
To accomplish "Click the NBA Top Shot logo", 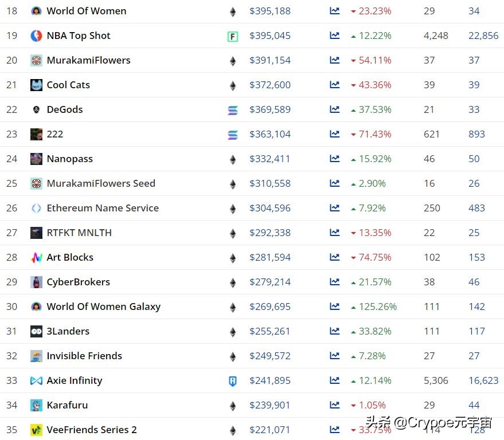I will pos(36,36).
